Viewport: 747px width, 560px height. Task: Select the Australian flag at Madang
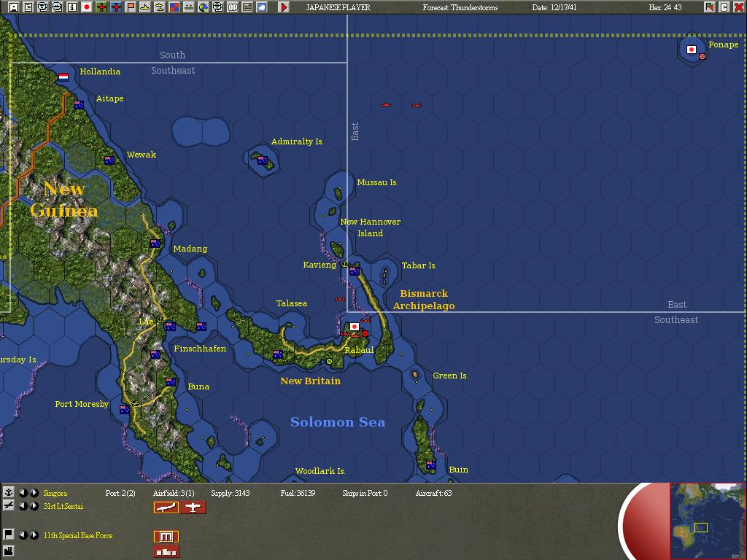tap(155, 244)
